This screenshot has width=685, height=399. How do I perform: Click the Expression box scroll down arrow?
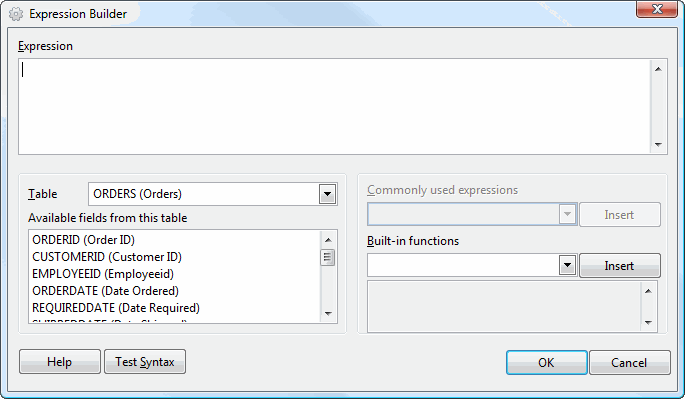click(x=658, y=145)
